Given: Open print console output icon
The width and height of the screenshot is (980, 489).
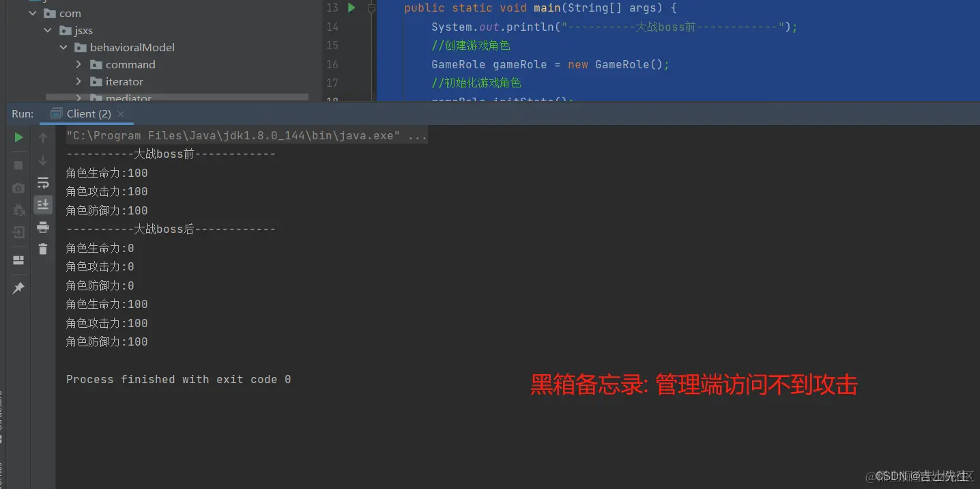Looking at the screenshot, I should (43, 226).
